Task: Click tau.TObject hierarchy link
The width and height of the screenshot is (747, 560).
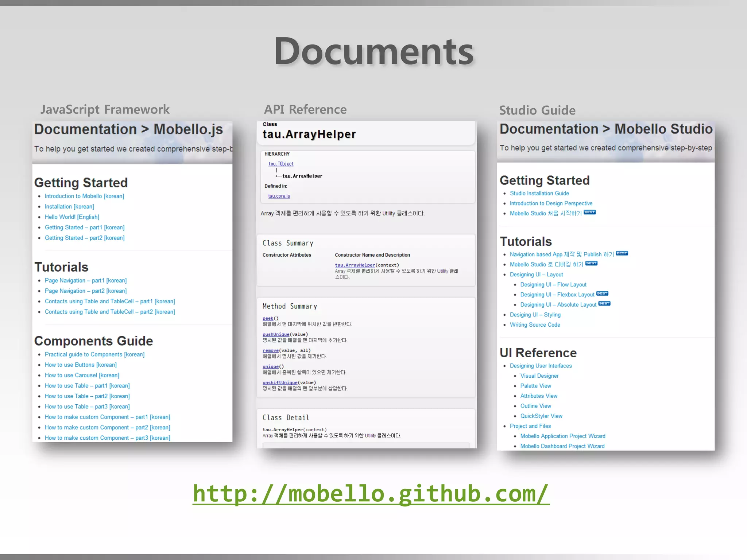Action: (280, 164)
